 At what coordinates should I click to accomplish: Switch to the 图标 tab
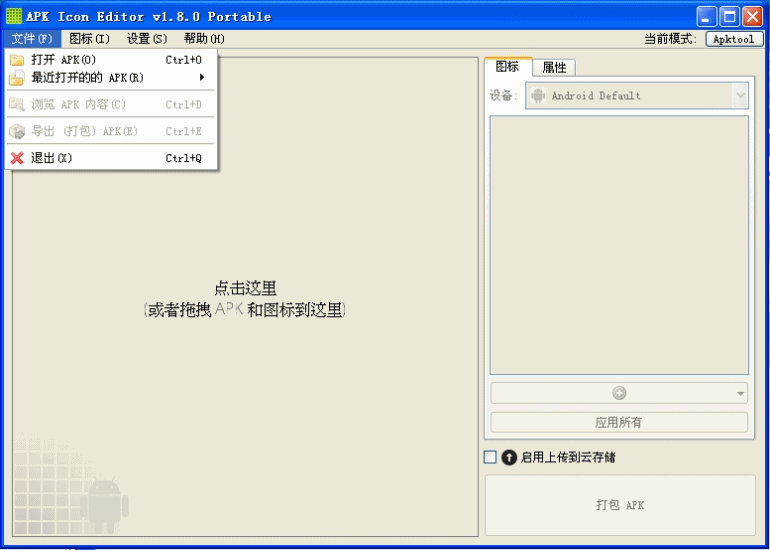pyautogui.click(x=508, y=66)
